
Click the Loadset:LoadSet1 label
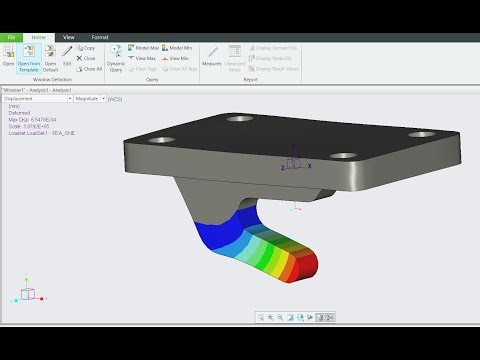pyautogui.click(x=28, y=133)
